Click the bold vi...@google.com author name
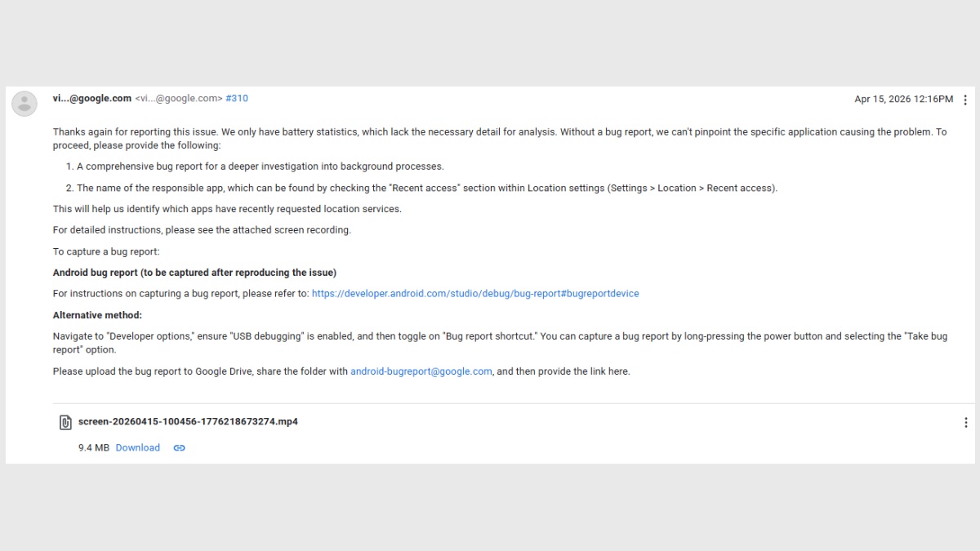The image size is (980, 551). tap(91, 99)
